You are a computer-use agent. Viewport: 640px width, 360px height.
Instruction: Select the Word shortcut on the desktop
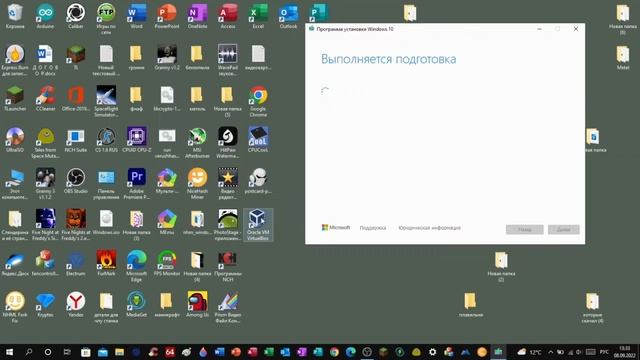(136, 16)
